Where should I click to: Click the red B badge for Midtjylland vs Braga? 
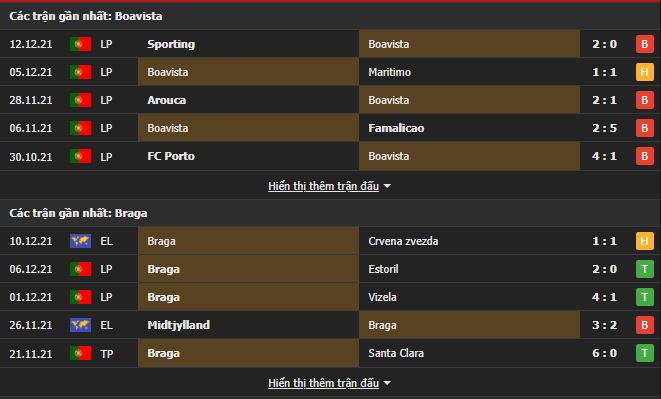coord(645,325)
